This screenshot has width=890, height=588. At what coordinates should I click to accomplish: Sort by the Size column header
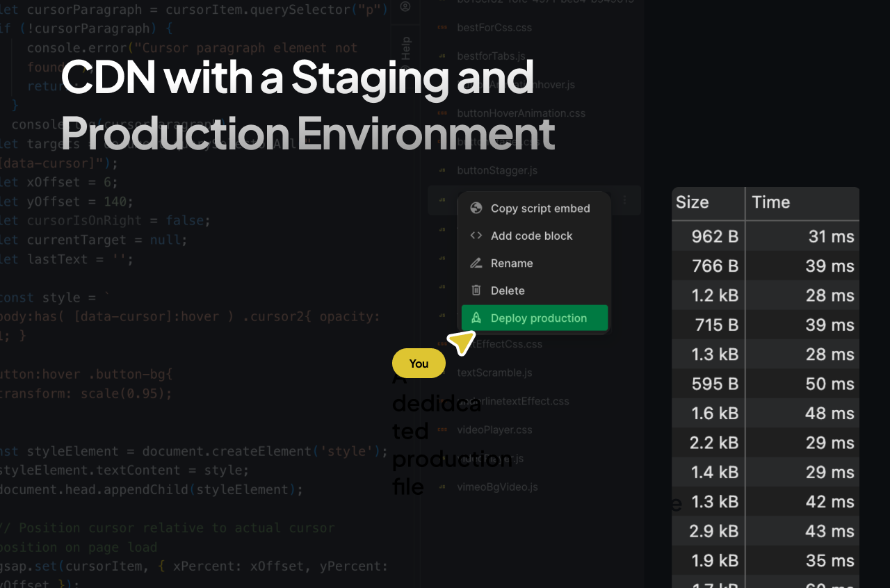coord(693,202)
